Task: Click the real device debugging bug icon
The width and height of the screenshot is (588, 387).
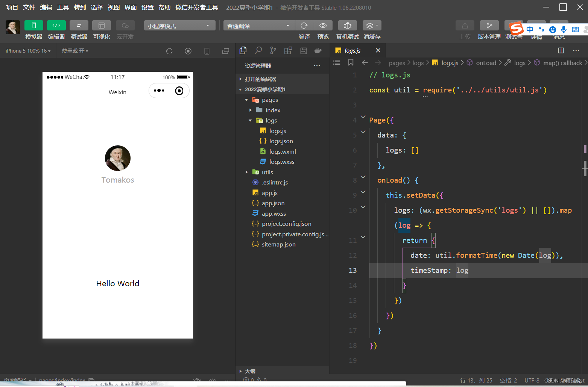Action: point(348,26)
